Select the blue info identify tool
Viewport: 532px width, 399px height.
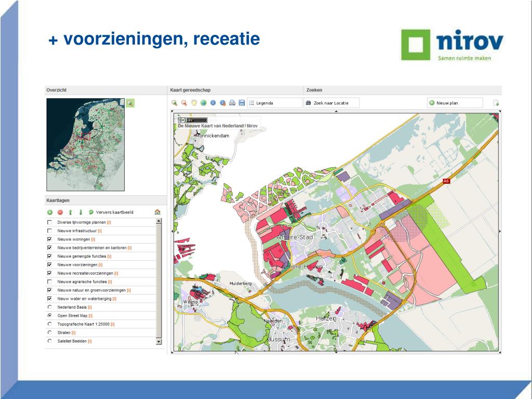coord(213,103)
